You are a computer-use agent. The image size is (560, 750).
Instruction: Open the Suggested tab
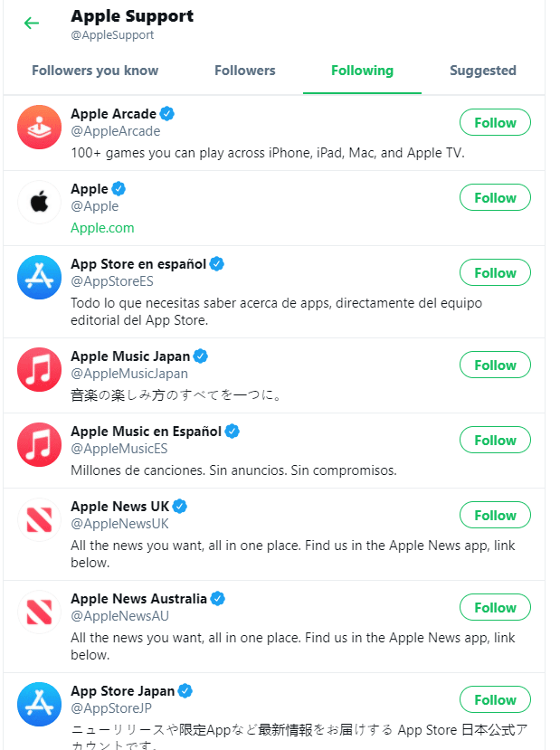(x=483, y=71)
